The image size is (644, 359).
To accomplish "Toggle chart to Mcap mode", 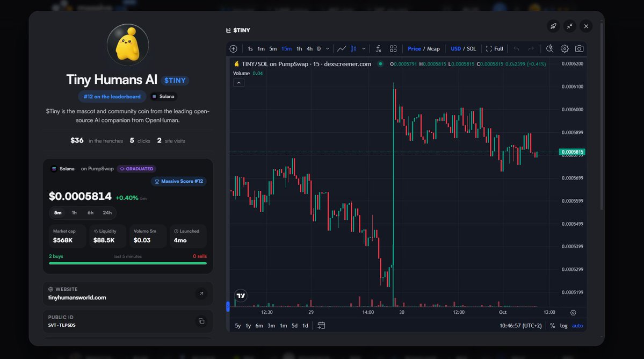I will click(x=433, y=49).
